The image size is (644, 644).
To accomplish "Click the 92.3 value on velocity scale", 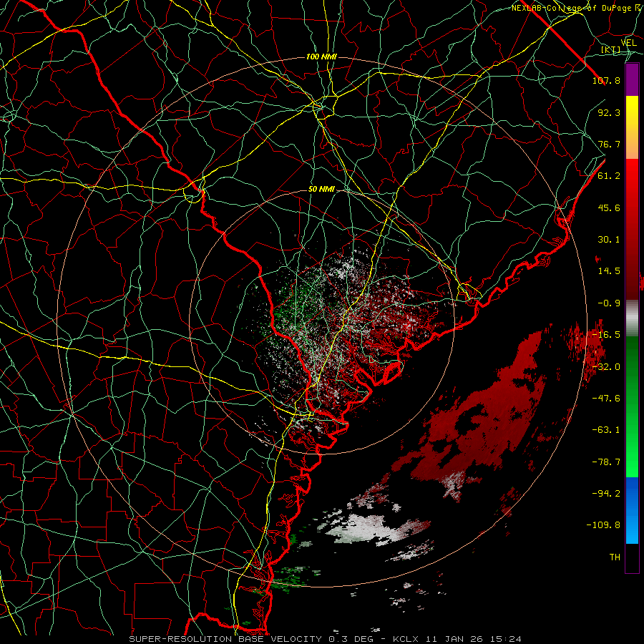I will click(609, 112).
